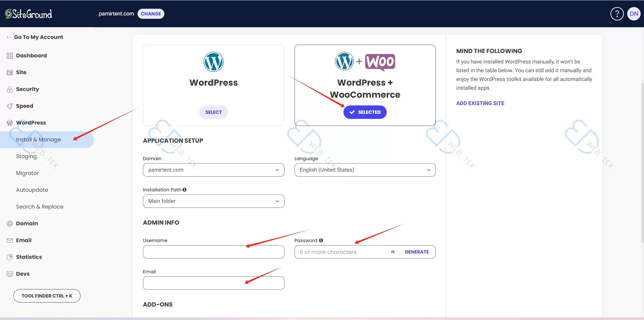Click the Speed rocket icon
Screen dimensions: 644x320
pyautogui.click(x=10, y=106)
